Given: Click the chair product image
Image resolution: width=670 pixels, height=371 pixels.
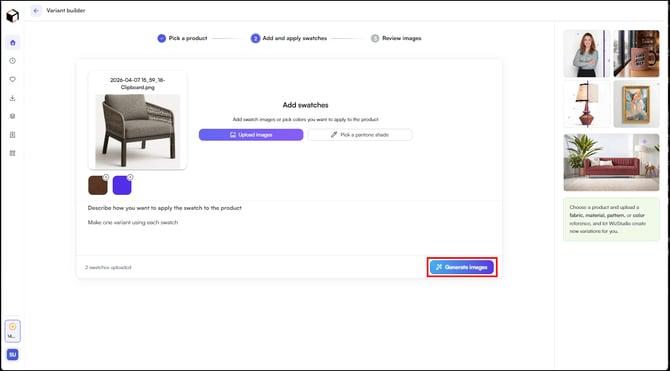Looking at the screenshot, I should (x=137, y=131).
